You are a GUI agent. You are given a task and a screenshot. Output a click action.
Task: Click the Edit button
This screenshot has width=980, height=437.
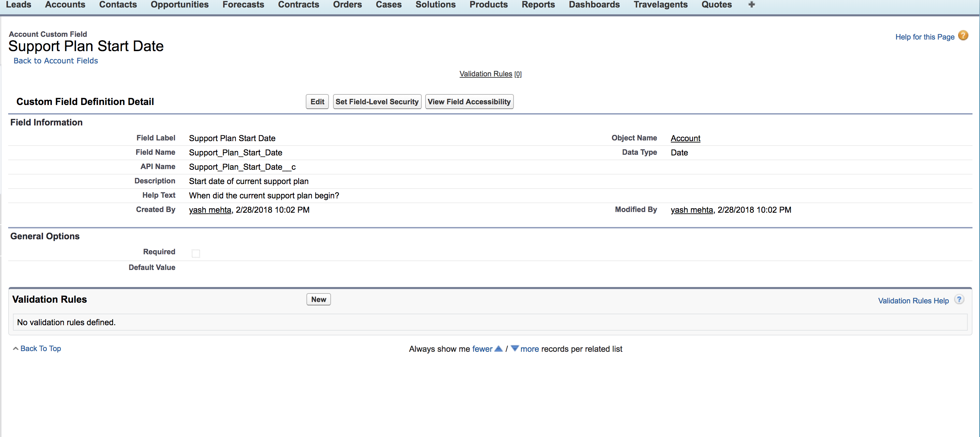317,102
